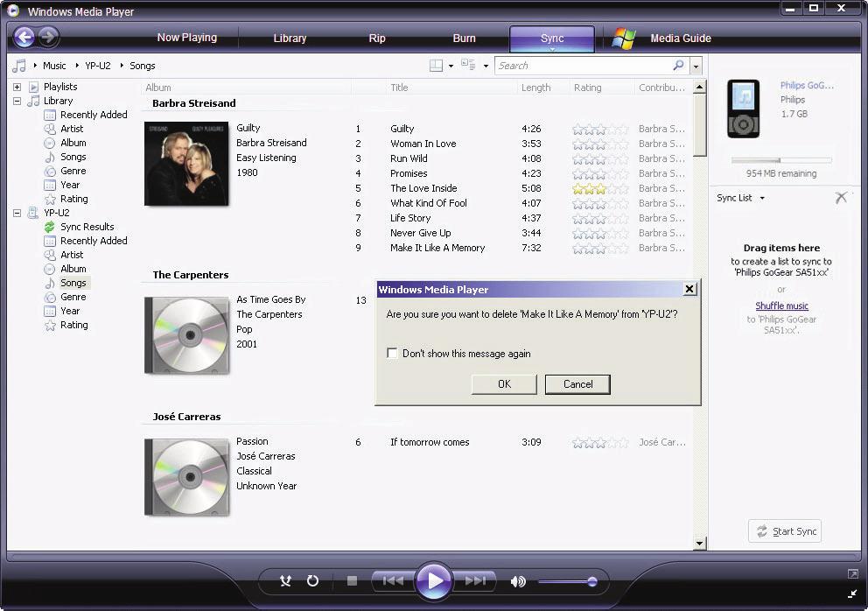The image size is (868, 611).
Task: Expand the Playlists tree node
Action: click(x=17, y=87)
